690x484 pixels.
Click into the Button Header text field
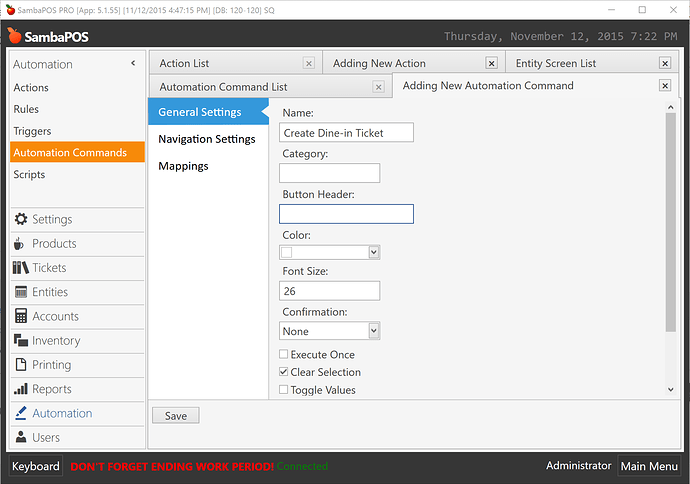[x=346, y=213]
